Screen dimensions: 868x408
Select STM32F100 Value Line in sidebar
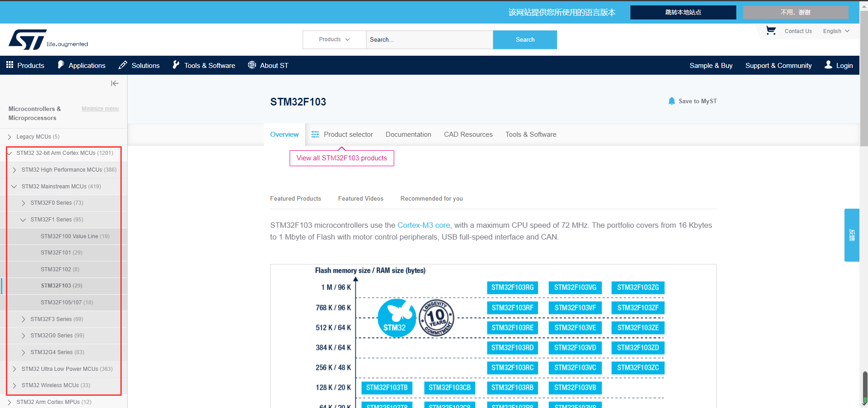(75, 236)
